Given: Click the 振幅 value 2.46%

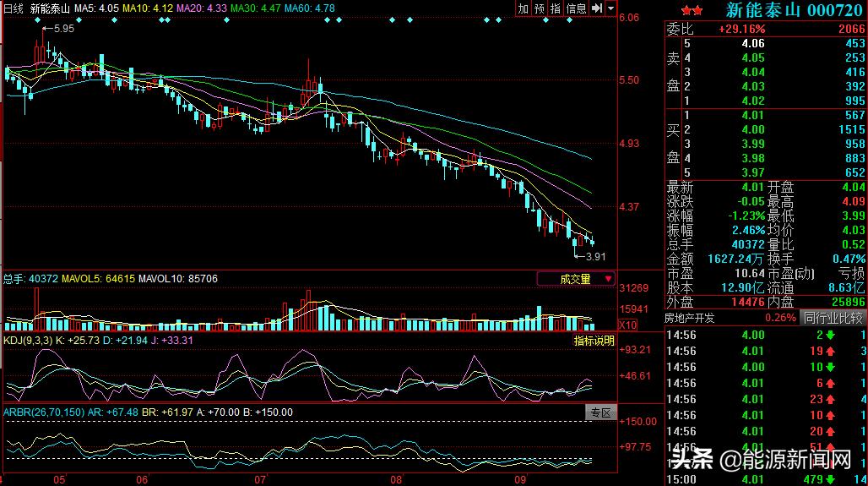Looking at the screenshot, I should 748,230.
